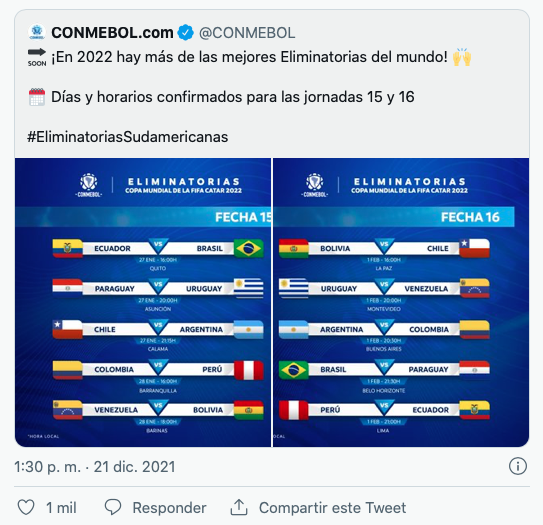543x525 pixels.
Task: Click the blue verified badge
Action: pyautogui.click(x=186, y=33)
